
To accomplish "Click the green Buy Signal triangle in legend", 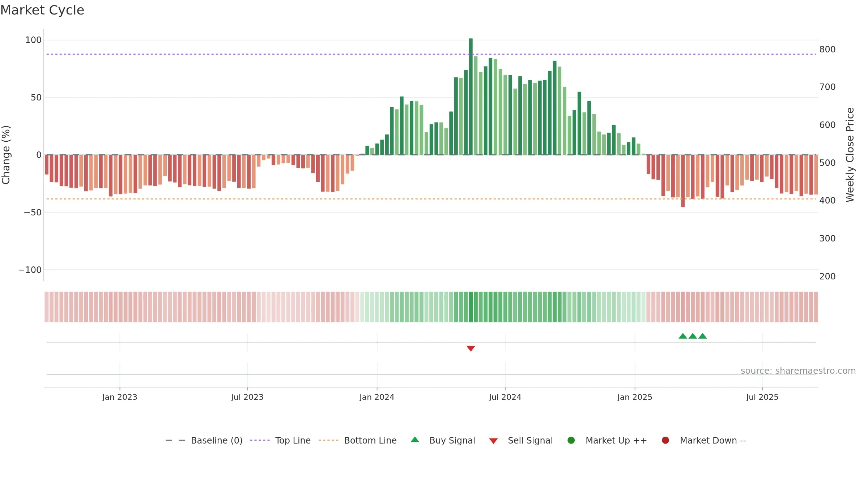I will point(415,440).
